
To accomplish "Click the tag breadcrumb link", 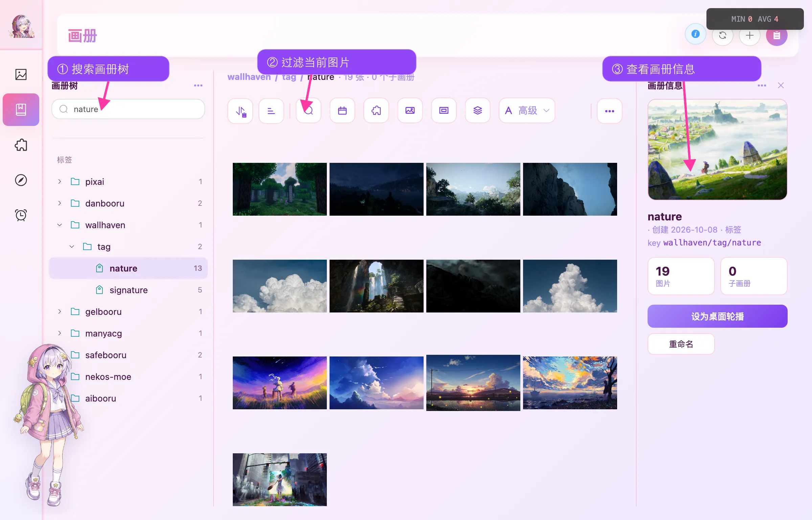I will point(289,77).
